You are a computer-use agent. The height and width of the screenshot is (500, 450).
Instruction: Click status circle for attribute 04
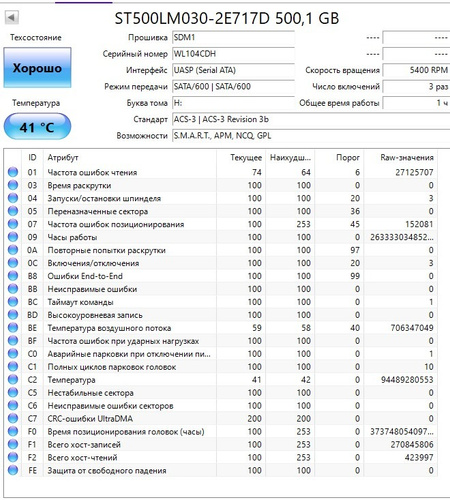13,198
